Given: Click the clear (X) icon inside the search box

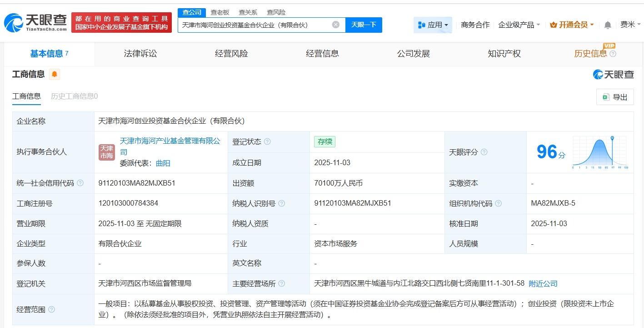Looking at the screenshot, I should tap(335, 25).
